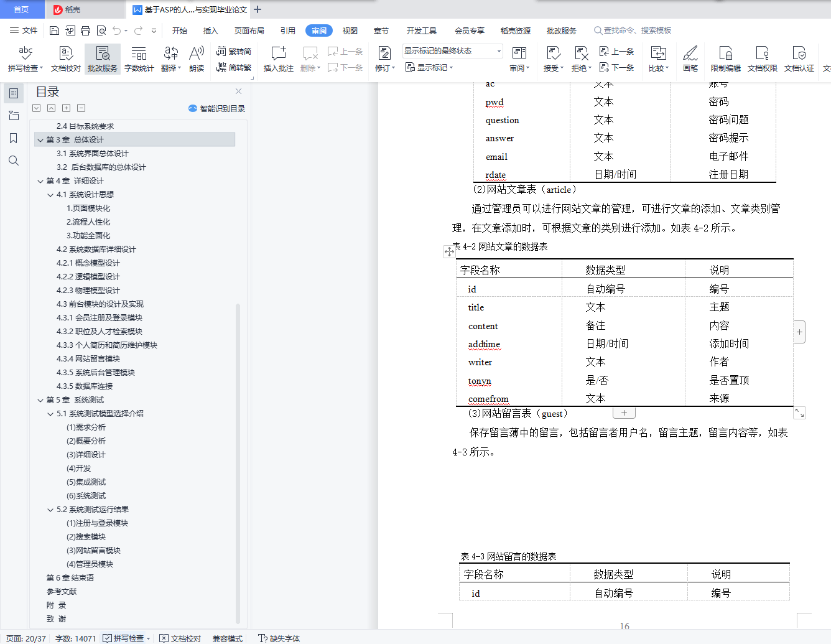831x644 pixels.
Task: Open 字数统计 word count tool
Action: click(139, 59)
